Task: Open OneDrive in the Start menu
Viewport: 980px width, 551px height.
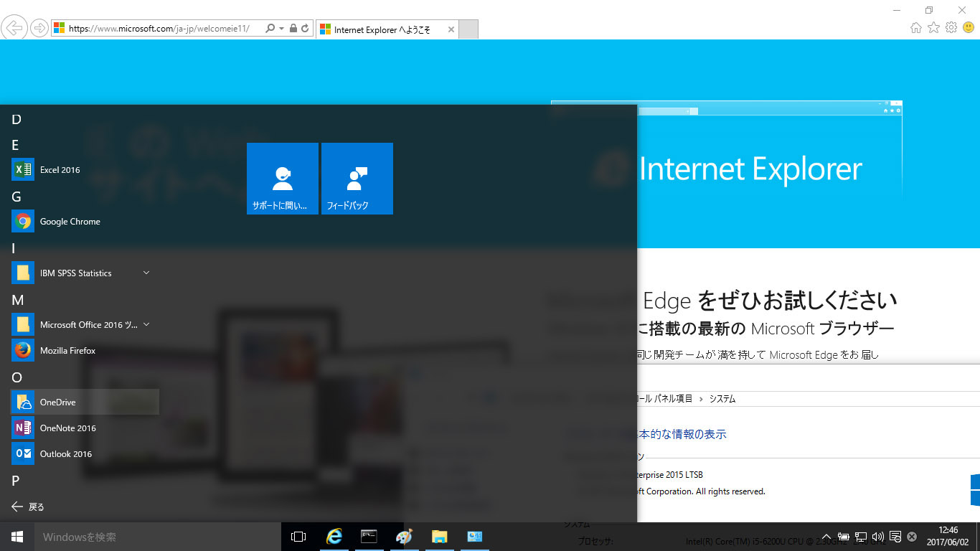Action: [x=85, y=402]
